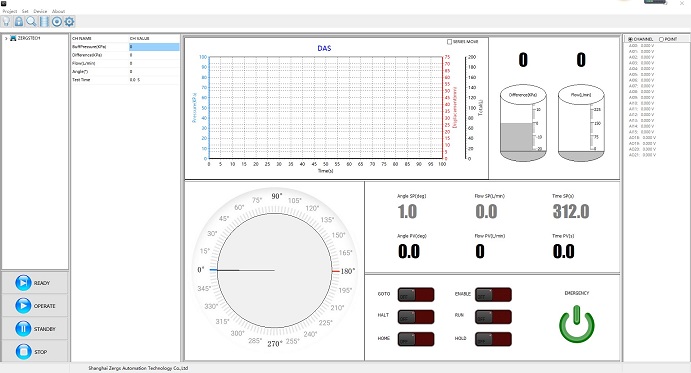Viewport: 691px width, 373px height.
Task: Expand the ZERGSTECH tree node
Action: click(6, 38)
